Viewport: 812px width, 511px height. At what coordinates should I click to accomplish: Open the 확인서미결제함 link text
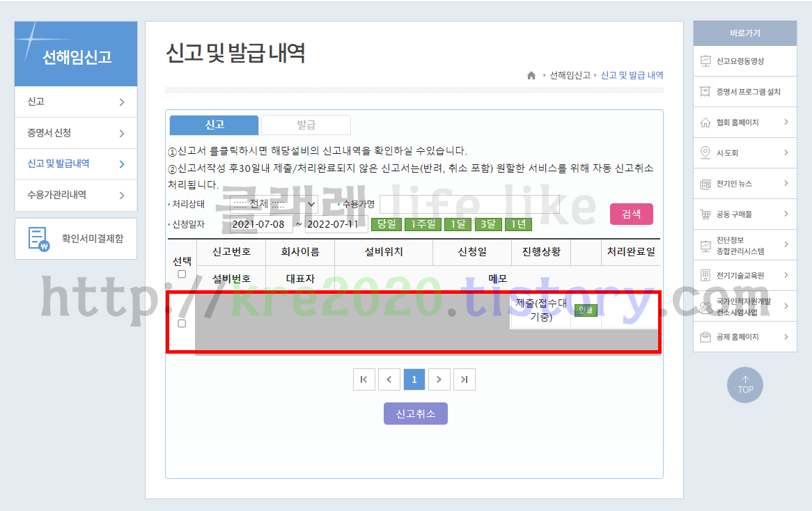92,239
